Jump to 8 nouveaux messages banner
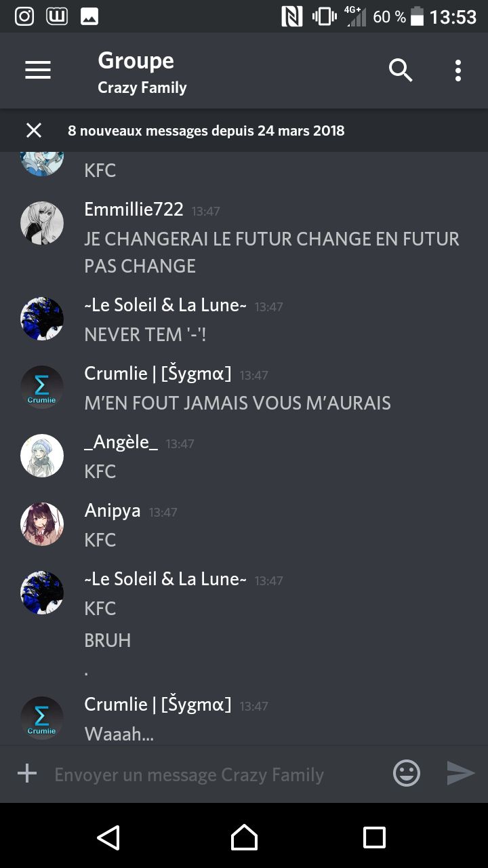Image resolution: width=488 pixels, height=868 pixels. point(206,130)
